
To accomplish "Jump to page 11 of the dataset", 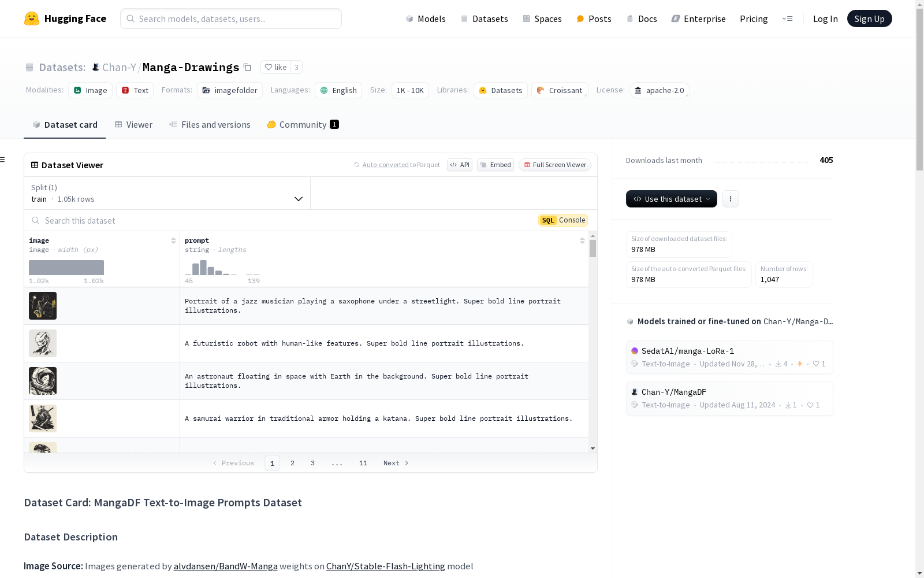I will tap(363, 463).
